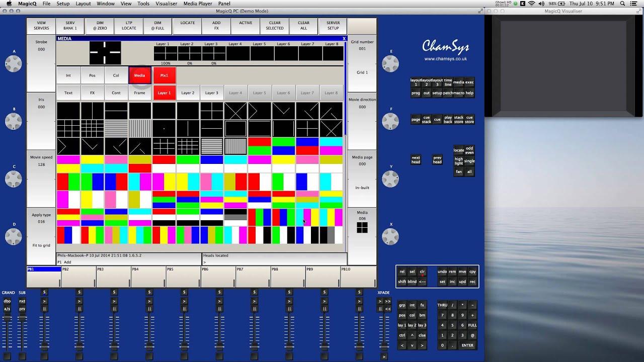Open the Media Player menu
This screenshot has width=644, height=362.
198,4
